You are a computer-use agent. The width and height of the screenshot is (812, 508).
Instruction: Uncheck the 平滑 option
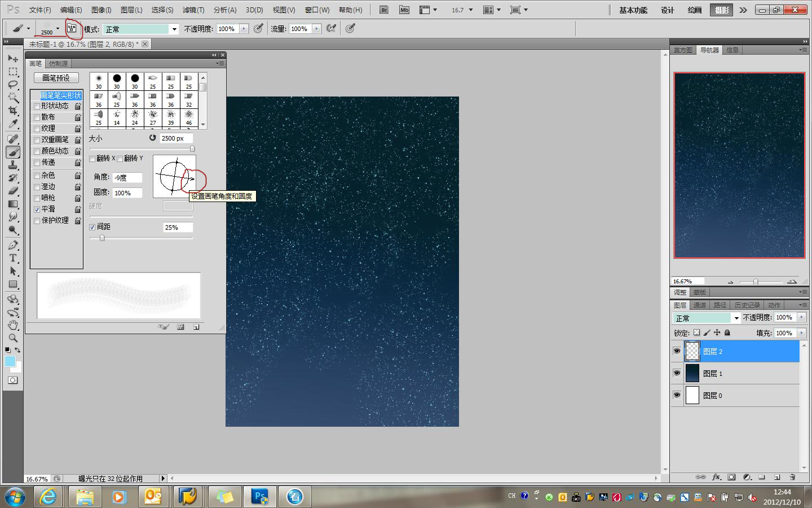(37, 209)
